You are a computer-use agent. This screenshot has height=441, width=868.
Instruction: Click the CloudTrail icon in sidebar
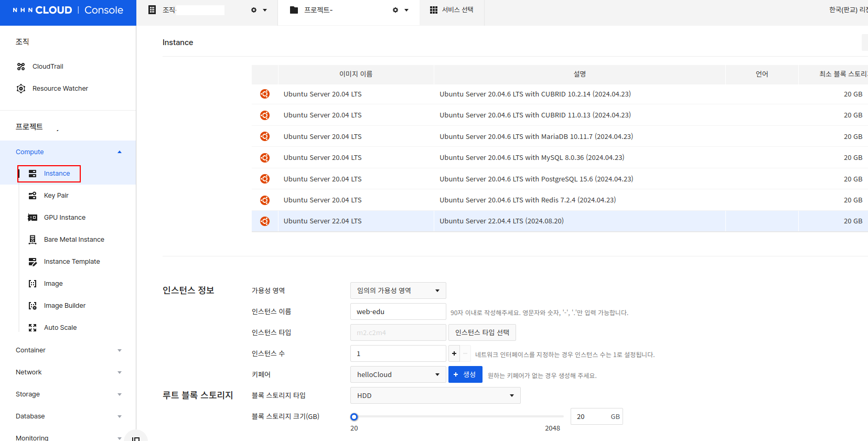pyautogui.click(x=21, y=67)
